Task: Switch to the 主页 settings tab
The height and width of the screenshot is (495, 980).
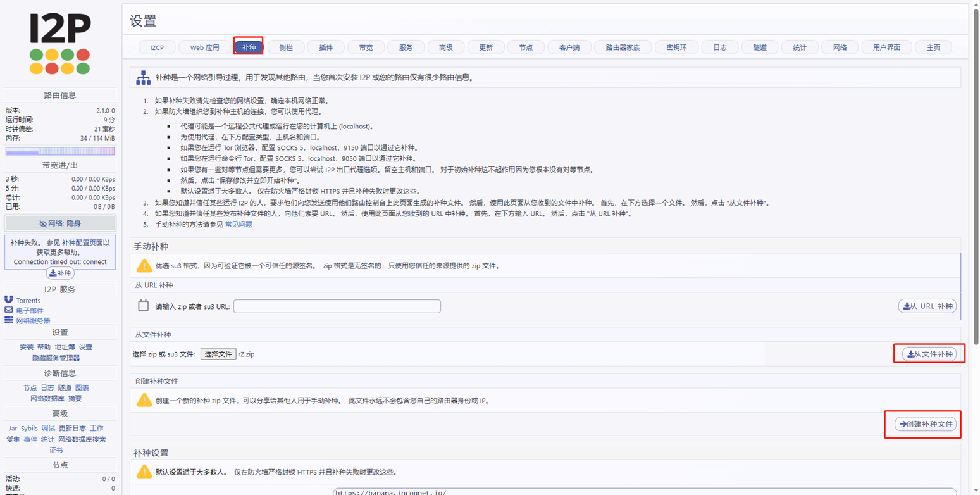Action: click(x=933, y=47)
